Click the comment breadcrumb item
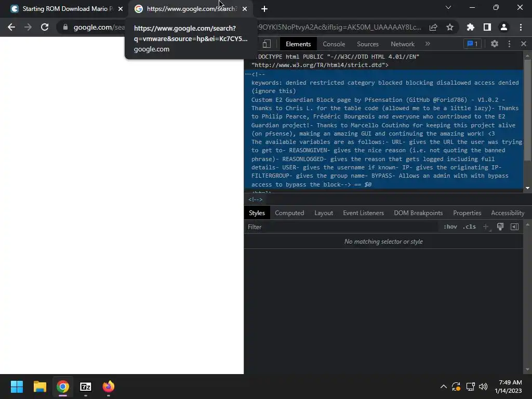Image resolution: width=532 pixels, height=399 pixels. click(255, 199)
